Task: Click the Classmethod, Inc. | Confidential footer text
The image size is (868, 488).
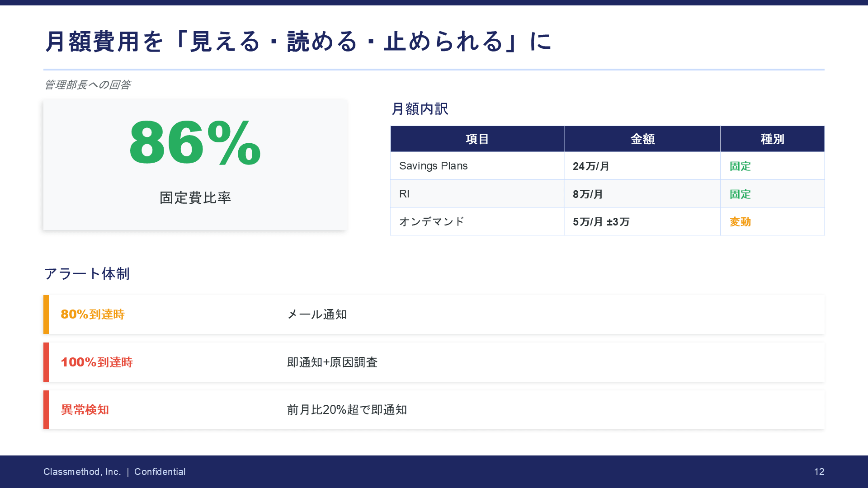Action: tap(114, 472)
